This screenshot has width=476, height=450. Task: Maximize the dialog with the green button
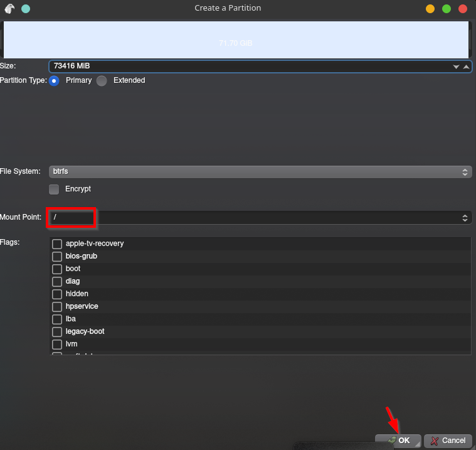[x=447, y=9]
